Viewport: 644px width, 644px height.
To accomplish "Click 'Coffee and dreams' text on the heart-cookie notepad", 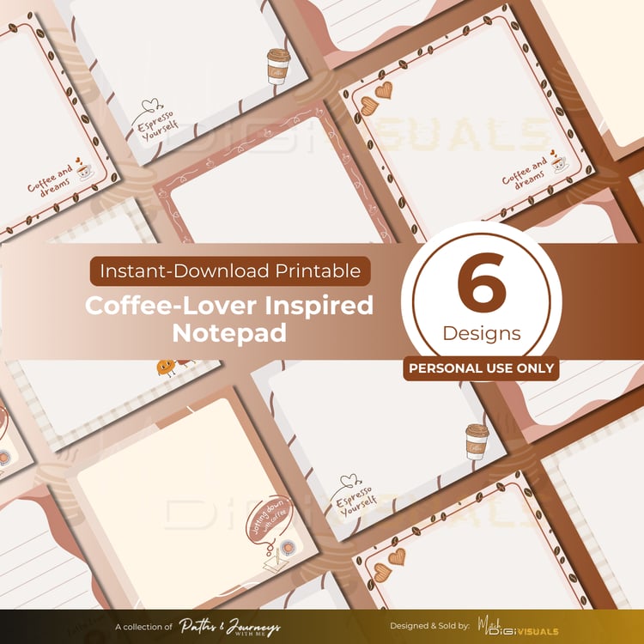I will (526, 174).
